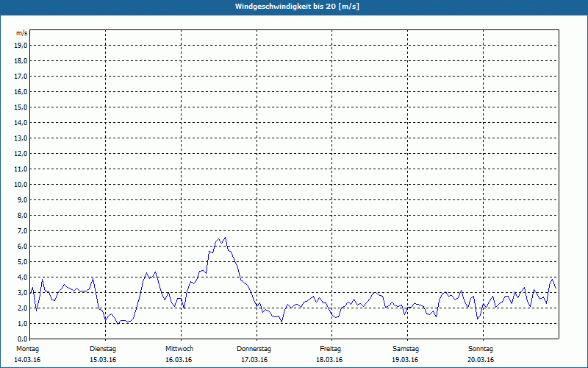588x368 pixels.
Task: Select the 16,0 axis value
Action: tap(21, 91)
